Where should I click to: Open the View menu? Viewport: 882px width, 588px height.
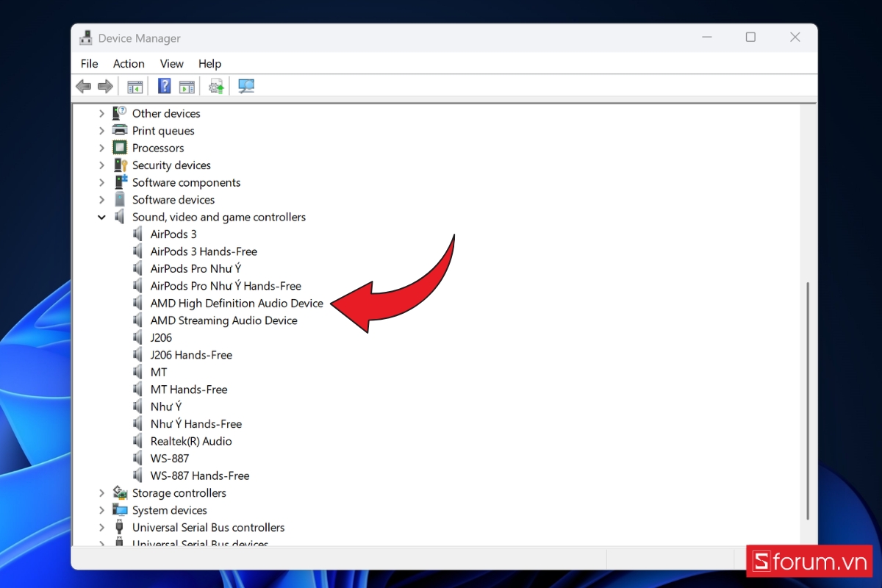click(x=171, y=64)
